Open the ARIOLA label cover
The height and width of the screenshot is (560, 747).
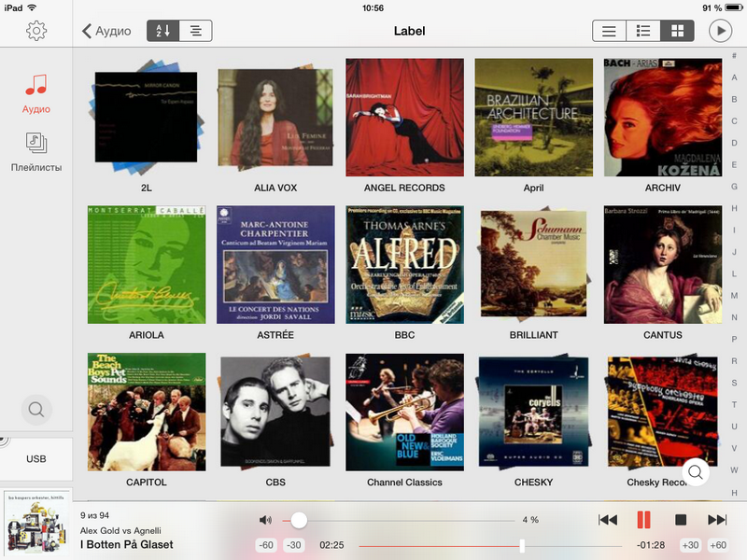tap(147, 265)
